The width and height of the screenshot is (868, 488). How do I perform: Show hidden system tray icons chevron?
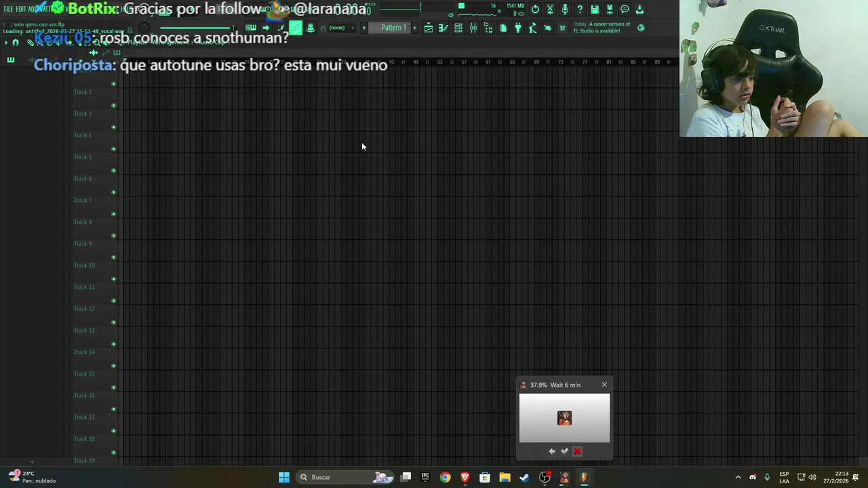pyautogui.click(x=738, y=477)
